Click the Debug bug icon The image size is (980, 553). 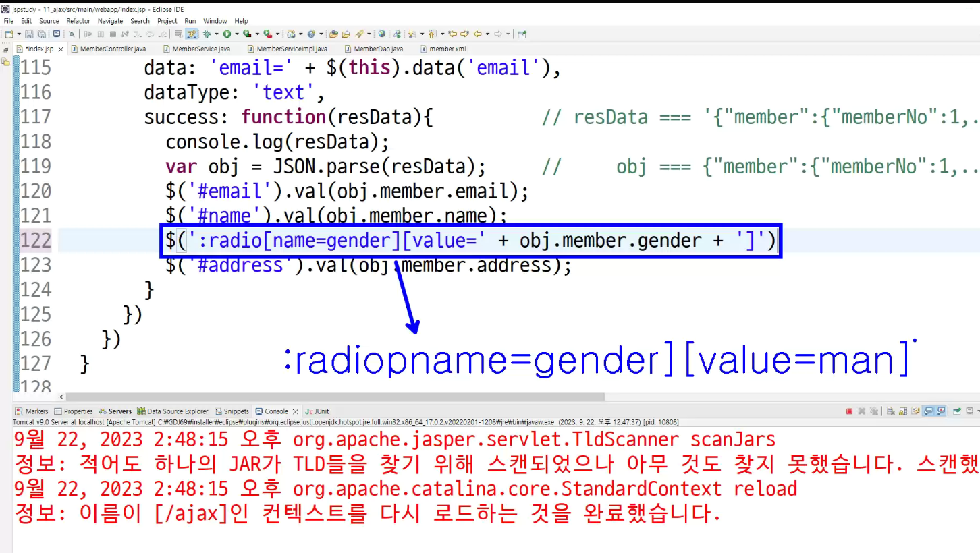[207, 34]
